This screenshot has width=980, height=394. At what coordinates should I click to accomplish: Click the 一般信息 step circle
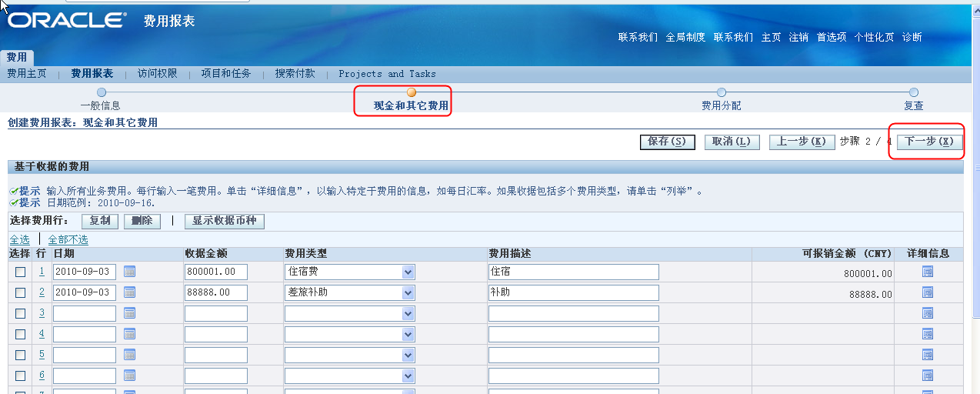coord(102,92)
